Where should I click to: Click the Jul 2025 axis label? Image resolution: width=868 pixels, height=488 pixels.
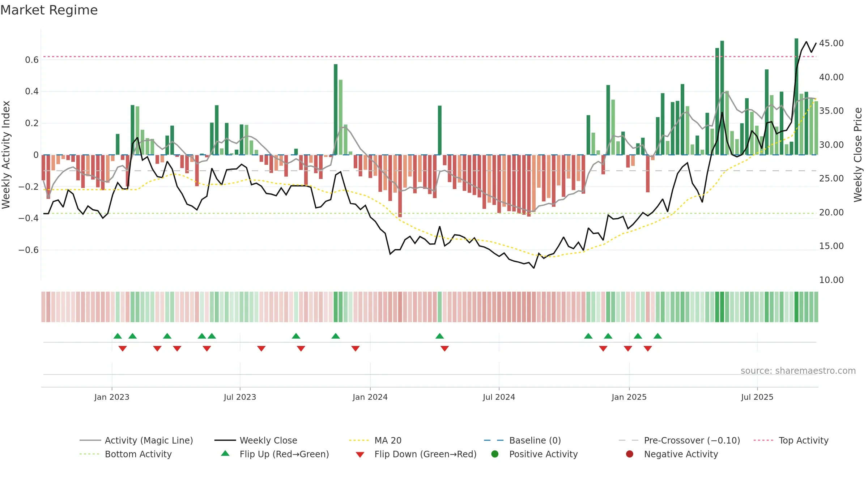(x=757, y=397)
